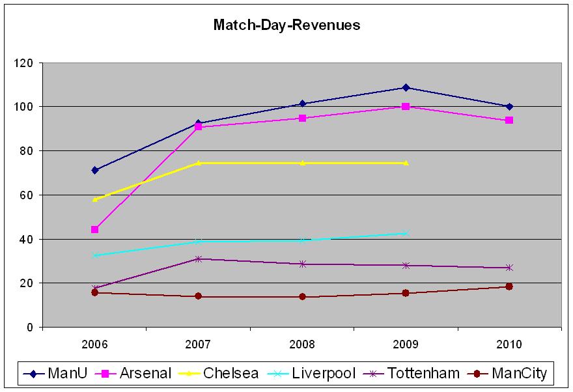Click Arsenal's 2006 square data point
Viewport: 573px width, 392px height.
click(95, 229)
